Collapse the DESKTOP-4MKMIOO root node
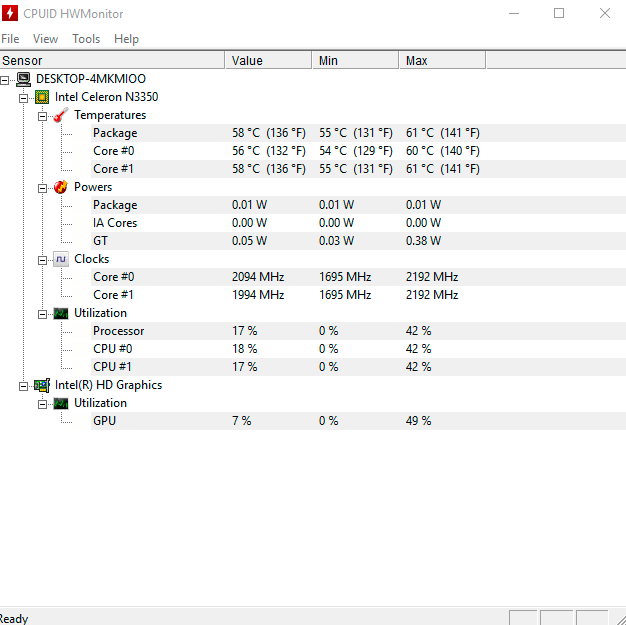The image size is (626, 625). point(6,79)
